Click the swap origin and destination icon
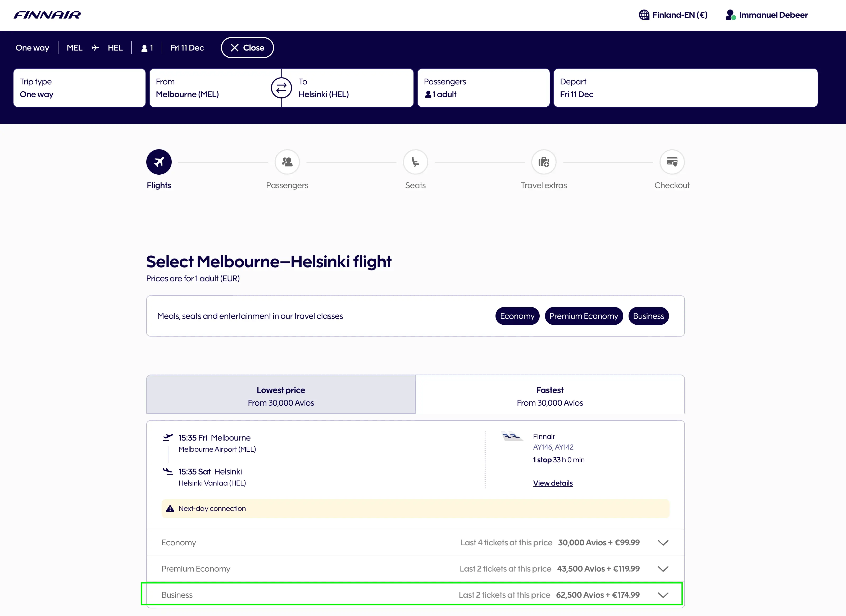This screenshot has width=846, height=616. [281, 88]
